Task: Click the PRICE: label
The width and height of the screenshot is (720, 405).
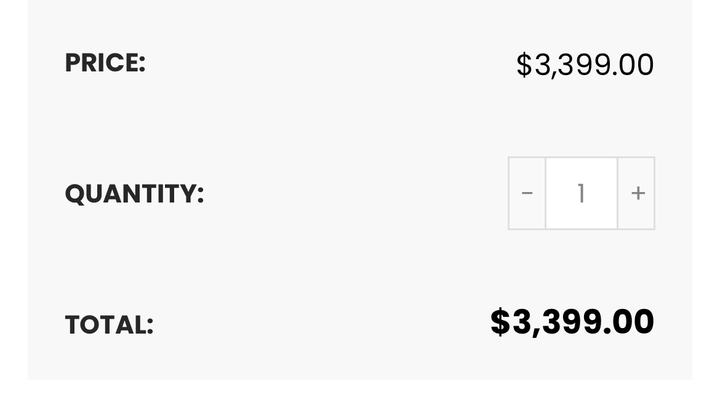Action: [x=105, y=62]
